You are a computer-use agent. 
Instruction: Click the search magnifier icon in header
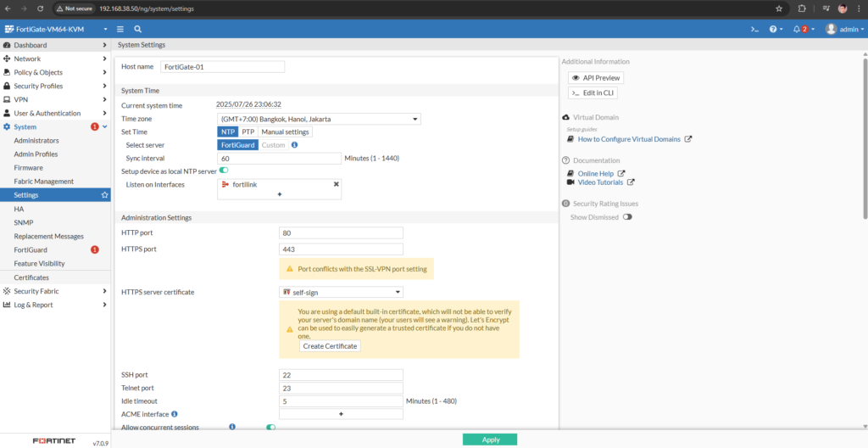pos(137,29)
